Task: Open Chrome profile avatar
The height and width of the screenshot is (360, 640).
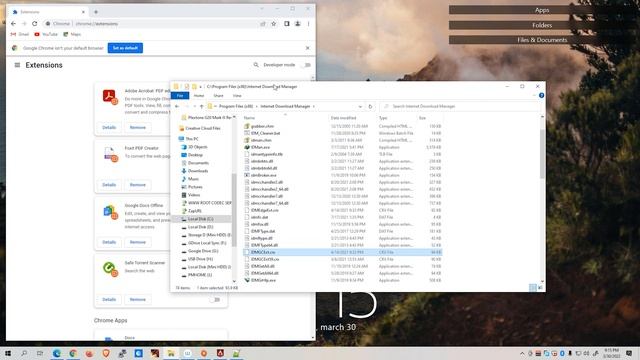Action: tap(298, 24)
